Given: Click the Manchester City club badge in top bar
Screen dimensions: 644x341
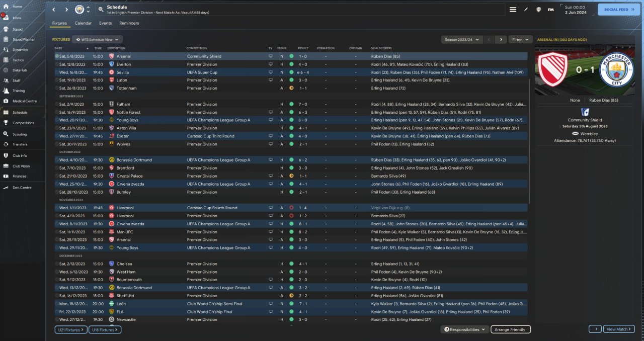Looking at the screenshot, I should pos(79,10).
